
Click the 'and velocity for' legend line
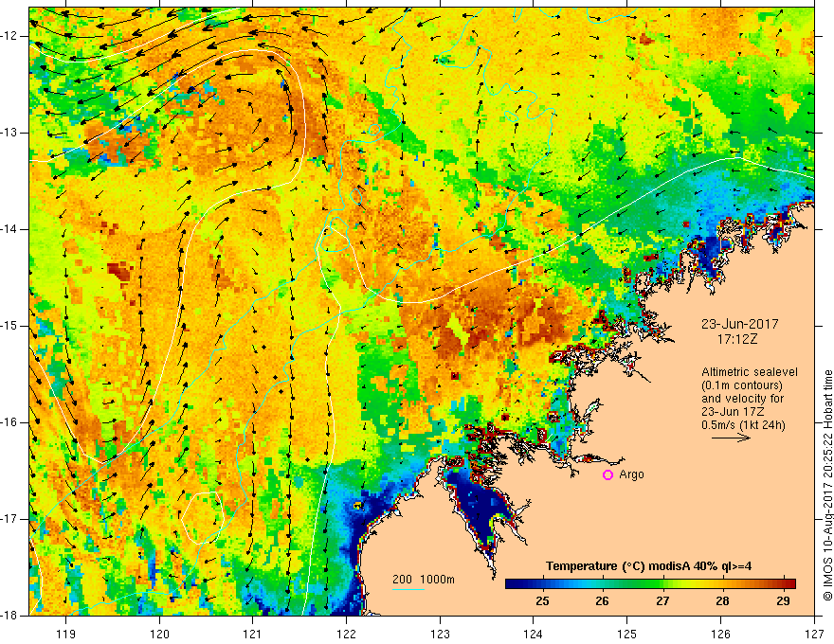[742, 399]
